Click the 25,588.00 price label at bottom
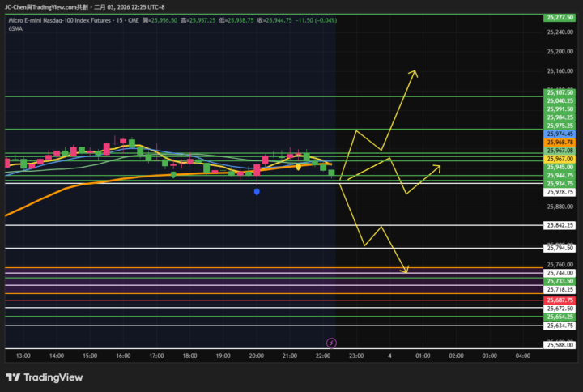Screen dimensions: 583x392 [560, 345]
